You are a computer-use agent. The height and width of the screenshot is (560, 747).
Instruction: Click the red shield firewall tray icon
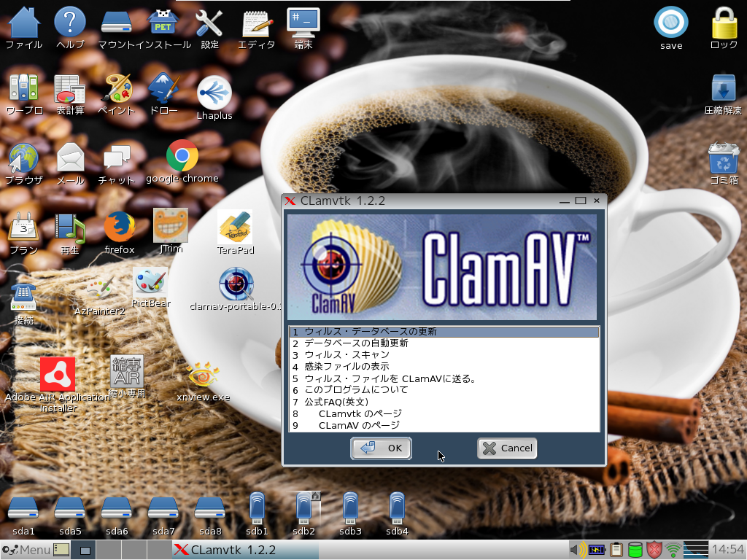(x=654, y=550)
